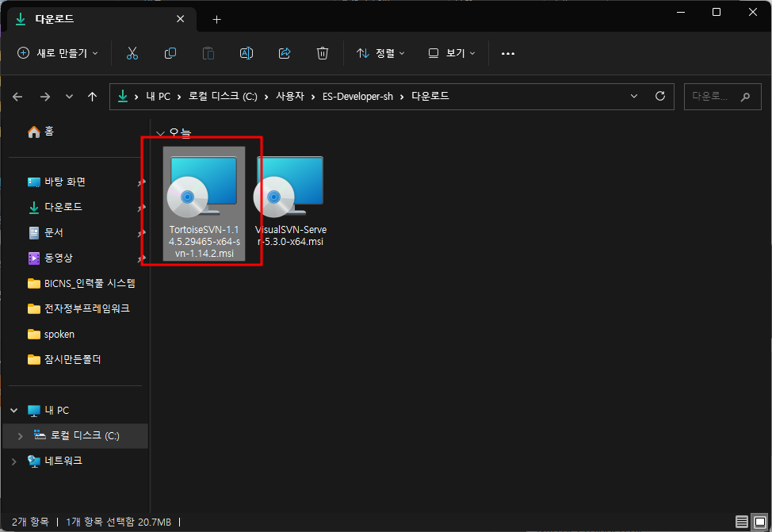
Task: Click the Rename icon in toolbar
Action: 247,53
